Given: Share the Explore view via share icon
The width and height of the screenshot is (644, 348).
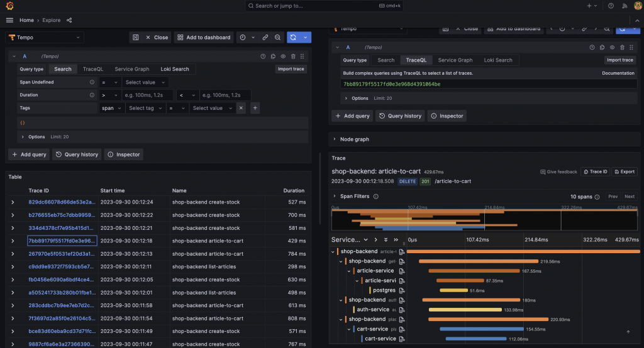Looking at the screenshot, I should pyautogui.click(x=69, y=20).
